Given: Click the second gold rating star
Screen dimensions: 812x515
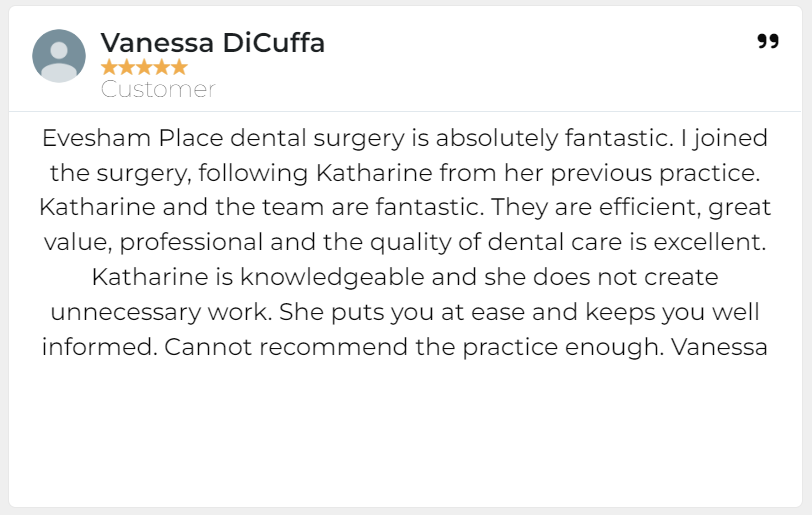Looking at the screenshot, I should click(x=127, y=68).
